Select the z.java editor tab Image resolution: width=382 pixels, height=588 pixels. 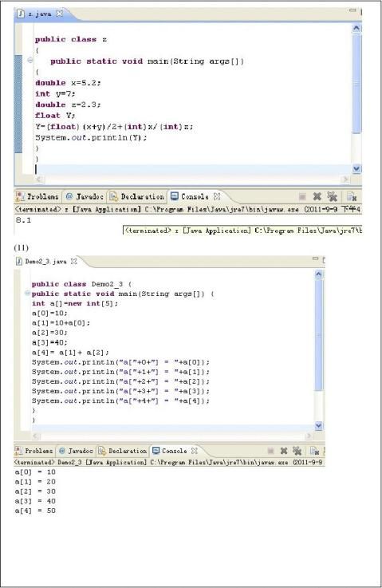coord(39,14)
